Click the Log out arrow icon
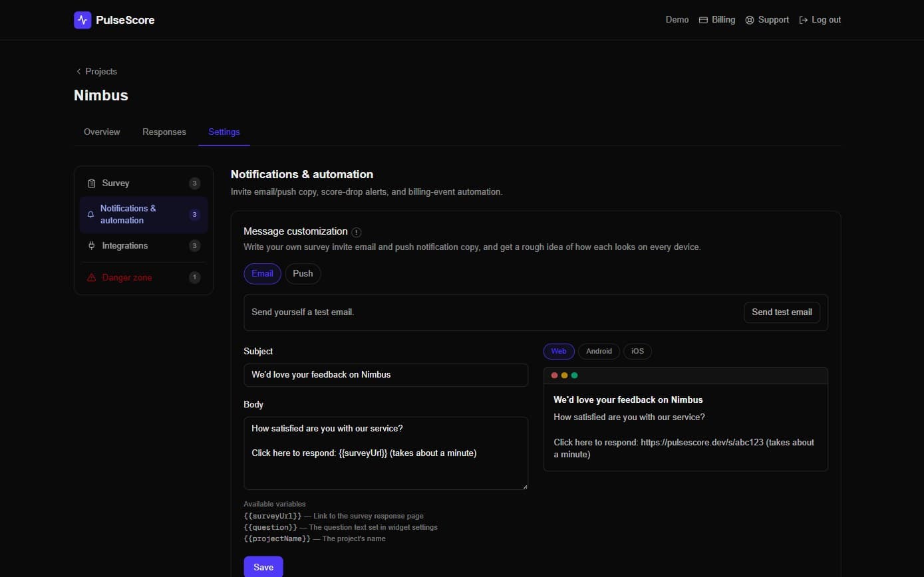924x577 pixels. (x=804, y=20)
